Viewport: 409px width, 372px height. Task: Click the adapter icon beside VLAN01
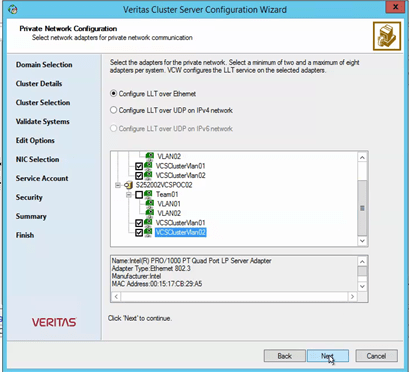click(x=150, y=204)
